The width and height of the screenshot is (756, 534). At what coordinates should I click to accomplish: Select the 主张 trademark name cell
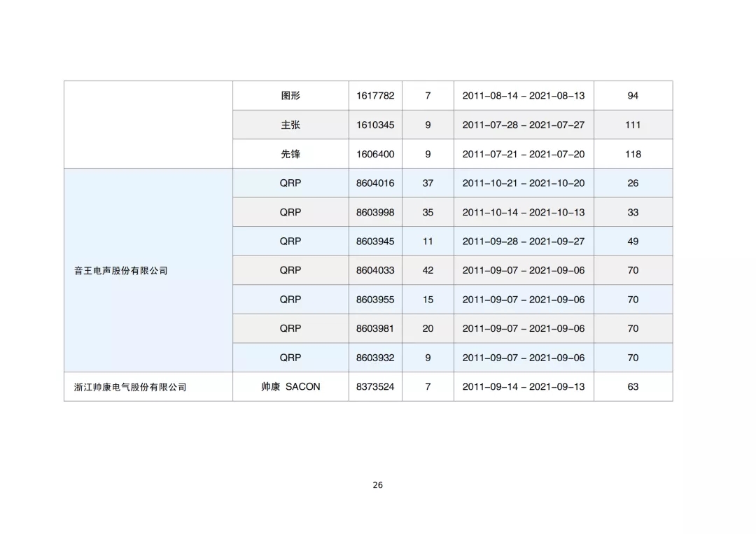[290, 125]
